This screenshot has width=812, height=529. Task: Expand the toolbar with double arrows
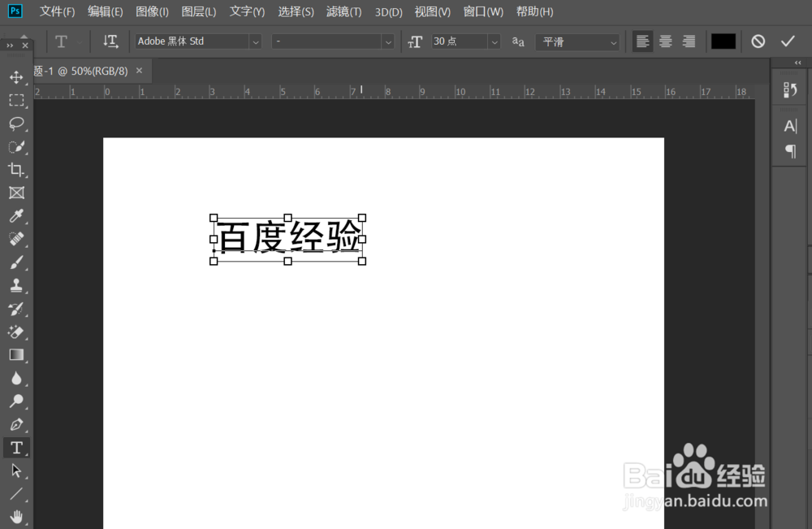10,46
